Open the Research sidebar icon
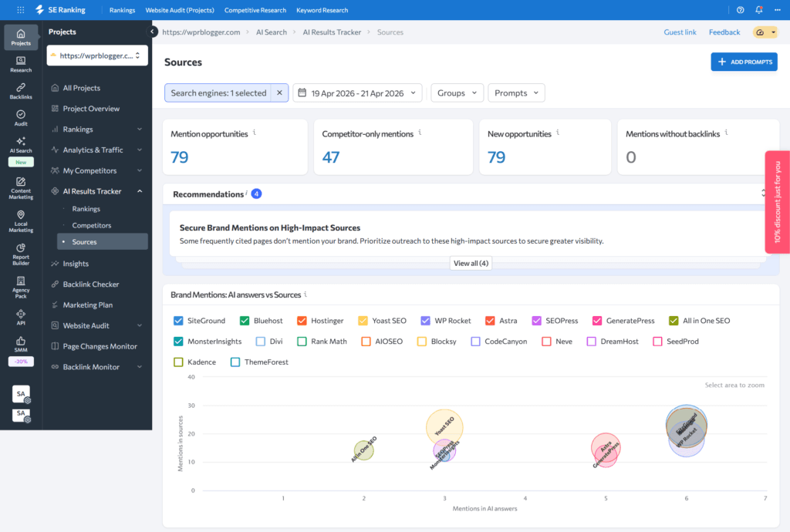 21,64
